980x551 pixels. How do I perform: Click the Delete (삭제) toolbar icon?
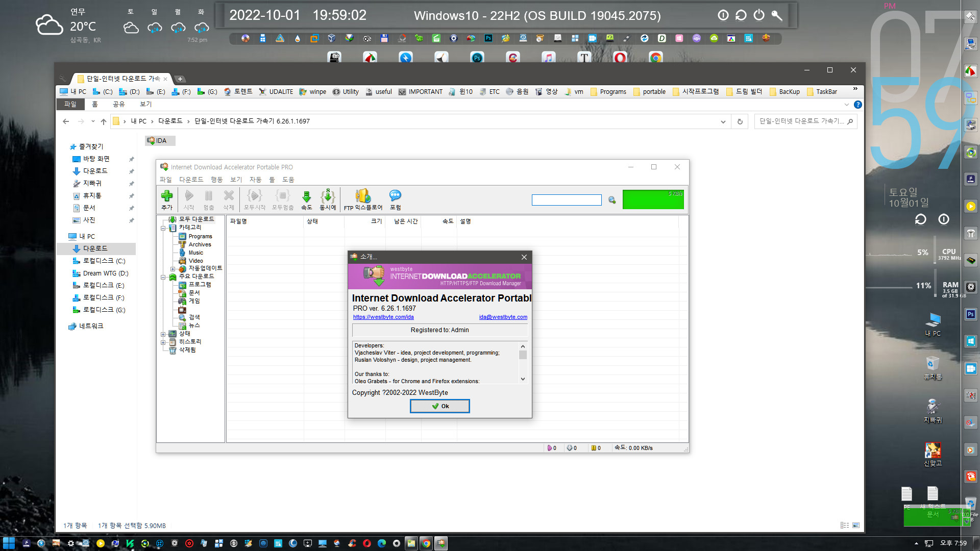(x=229, y=199)
